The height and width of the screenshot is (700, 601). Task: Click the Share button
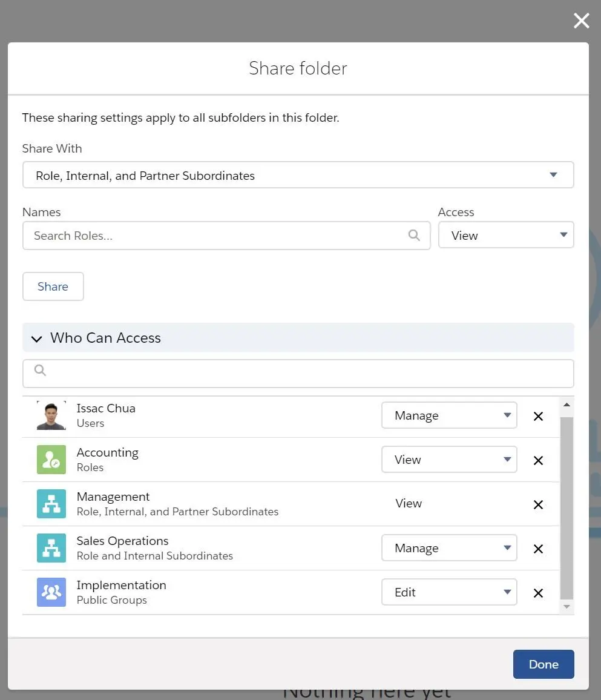pyautogui.click(x=53, y=286)
